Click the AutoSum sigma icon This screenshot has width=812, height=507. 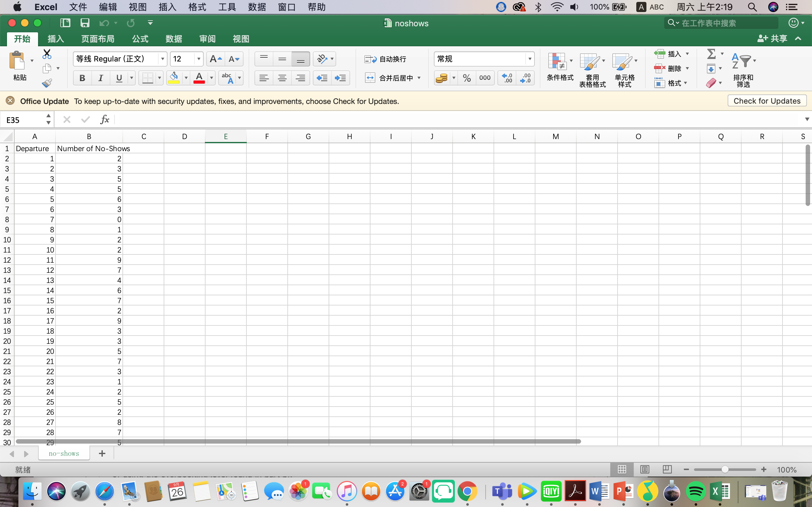(711, 54)
